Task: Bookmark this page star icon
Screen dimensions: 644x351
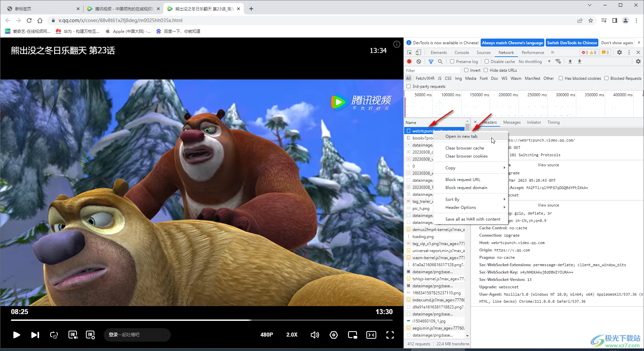Action: [x=591, y=20]
